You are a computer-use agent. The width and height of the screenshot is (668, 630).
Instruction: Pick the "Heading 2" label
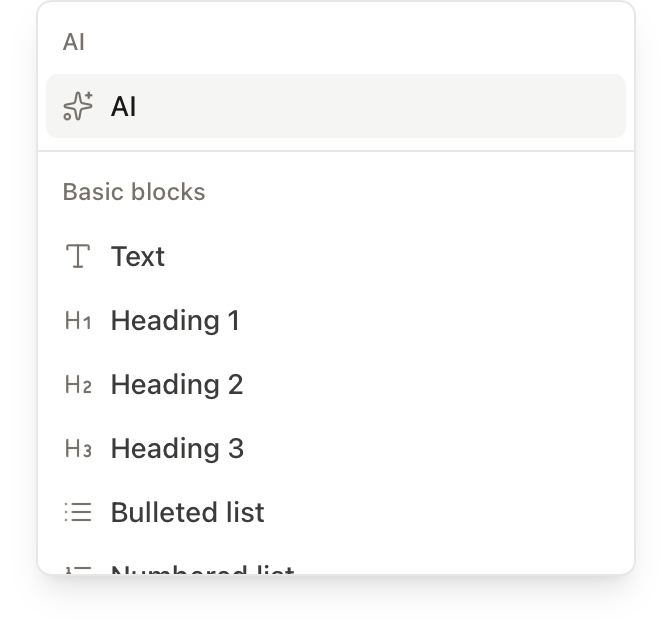(177, 385)
